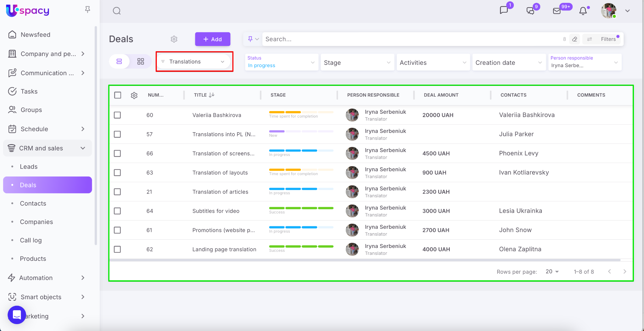Click the table column settings gear

(134, 95)
